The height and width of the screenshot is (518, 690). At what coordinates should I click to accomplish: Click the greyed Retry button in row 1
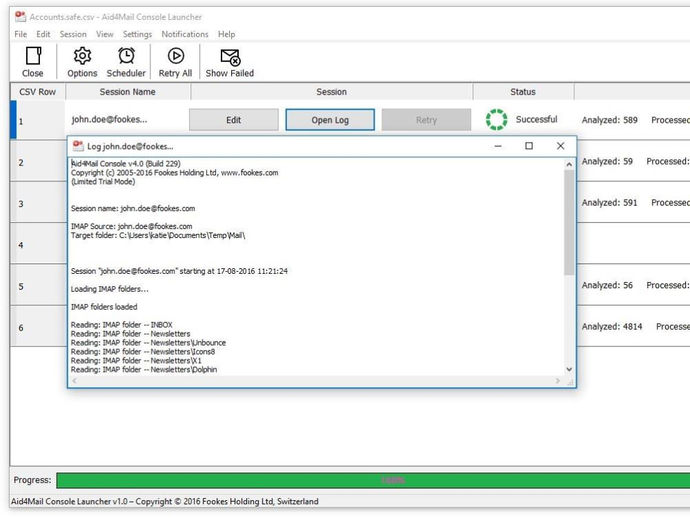point(426,120)
